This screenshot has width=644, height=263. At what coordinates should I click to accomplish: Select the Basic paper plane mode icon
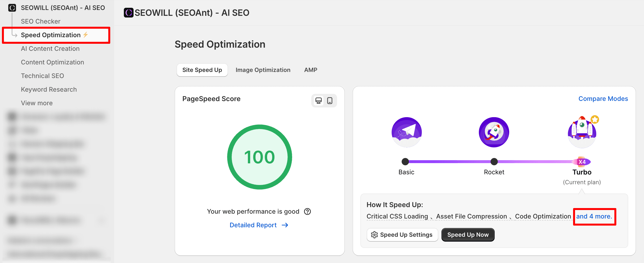(406, 132)
